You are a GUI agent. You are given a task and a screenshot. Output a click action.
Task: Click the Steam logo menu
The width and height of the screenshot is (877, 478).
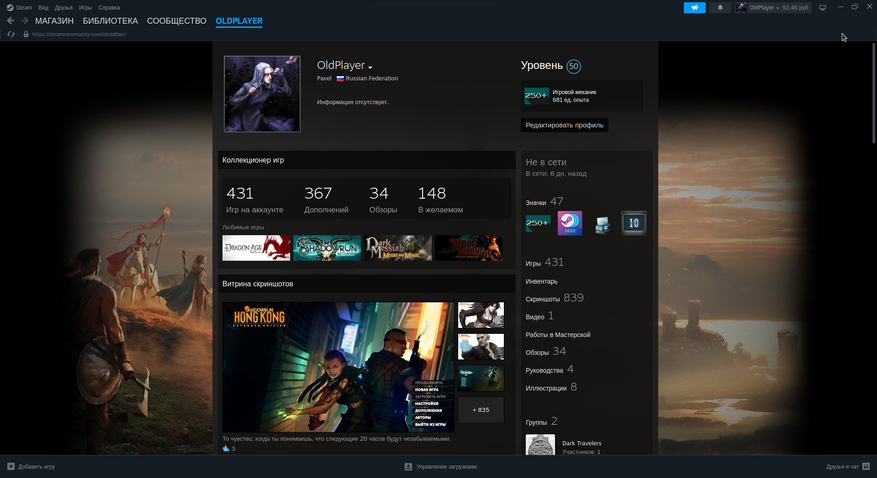(19, 8)
